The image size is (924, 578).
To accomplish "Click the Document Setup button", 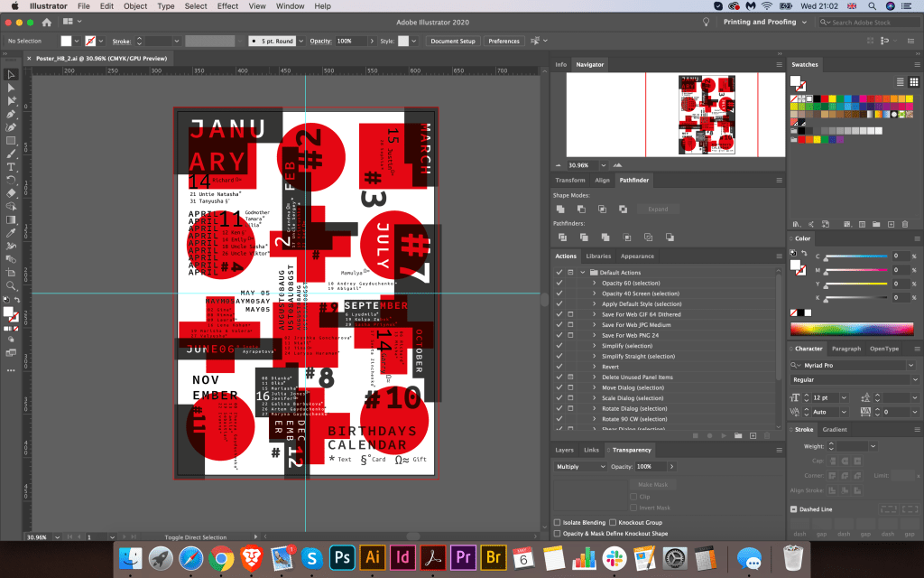I will (452, 41).
